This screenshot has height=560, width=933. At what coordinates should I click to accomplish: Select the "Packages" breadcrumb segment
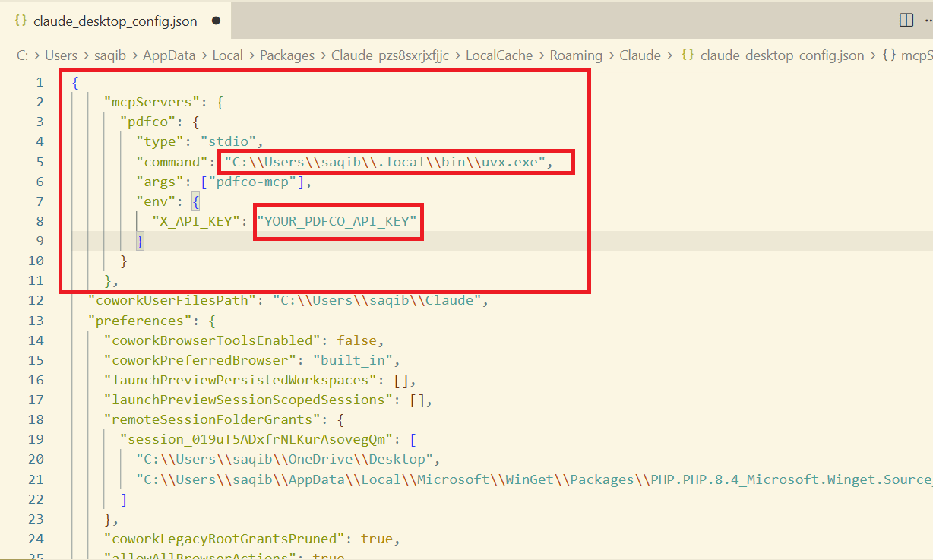click(287, 55)
